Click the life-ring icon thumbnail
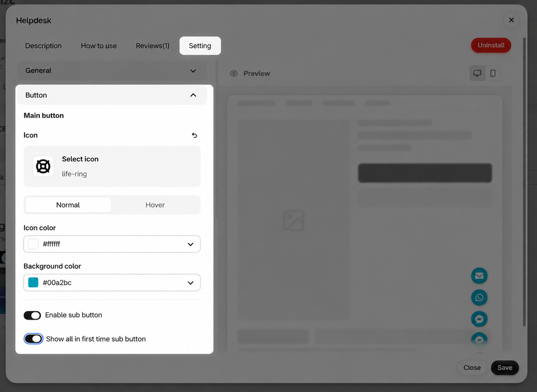The width and height of the screenshot is (537, 392). click(x=43, y=166)
